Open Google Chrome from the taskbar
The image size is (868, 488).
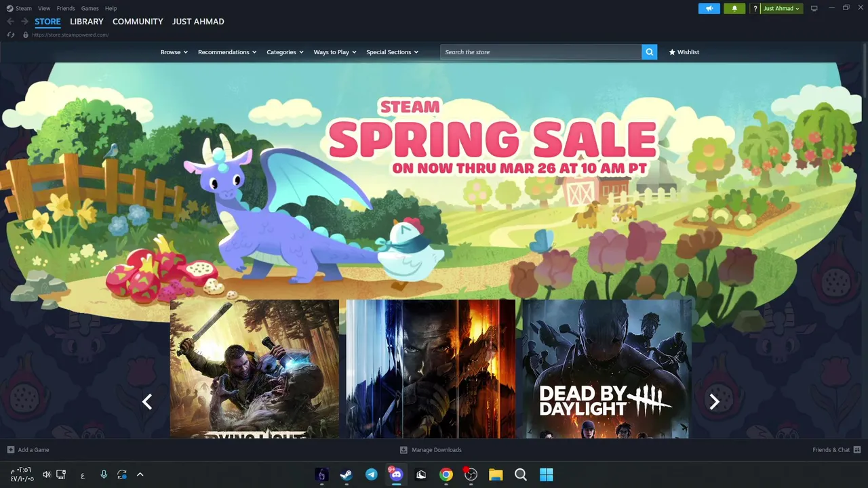(x=446, y=474)
